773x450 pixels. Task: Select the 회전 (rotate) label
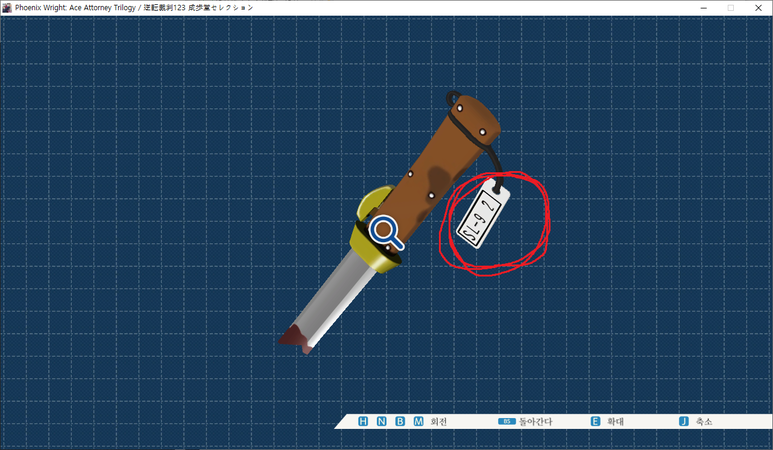(x=438, y=421)
